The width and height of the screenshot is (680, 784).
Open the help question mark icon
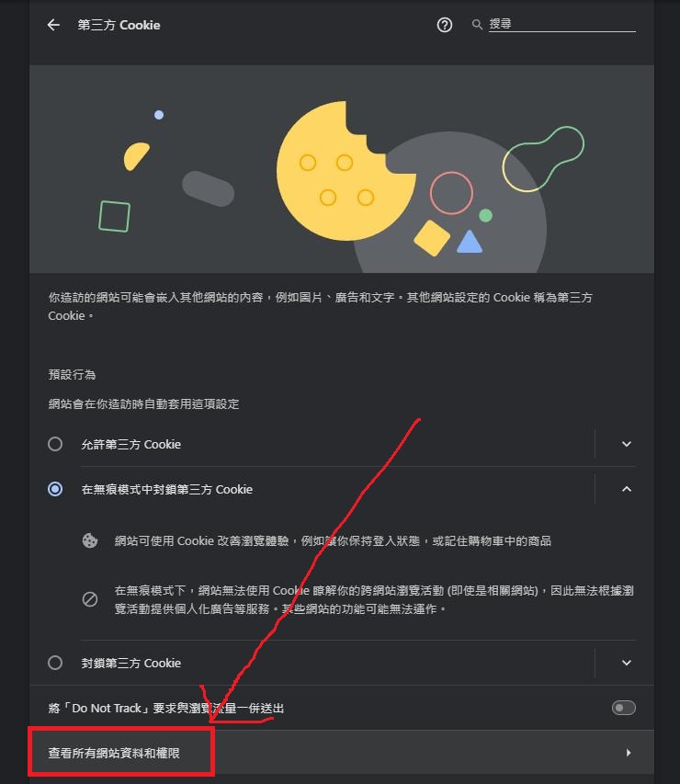point(445,25)
